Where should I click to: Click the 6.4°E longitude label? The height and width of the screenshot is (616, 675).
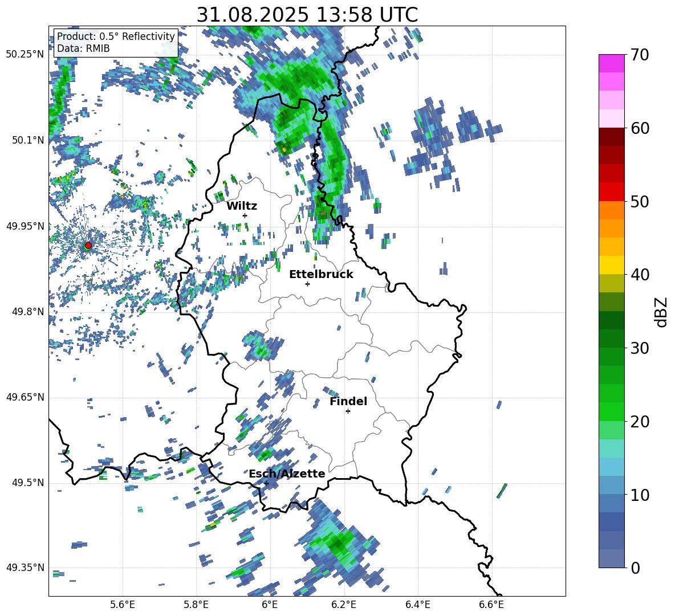(x=418, y=605)
